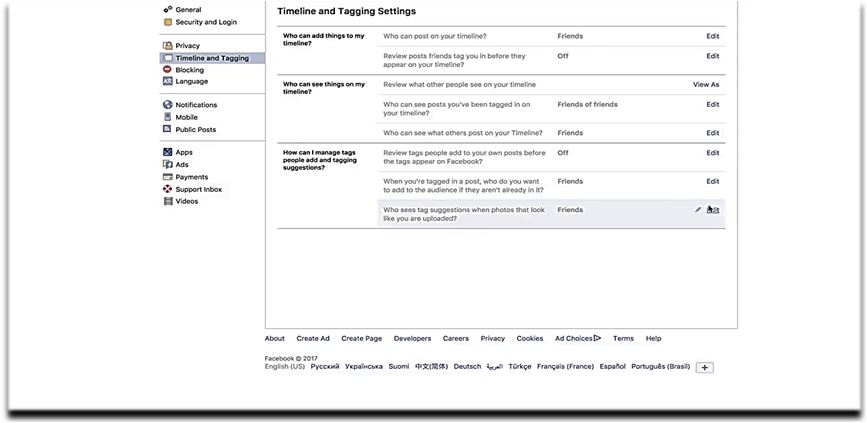Viewport: 867px width, 423px height.
Task: Switch language to Русский
Action: [325, 367]
